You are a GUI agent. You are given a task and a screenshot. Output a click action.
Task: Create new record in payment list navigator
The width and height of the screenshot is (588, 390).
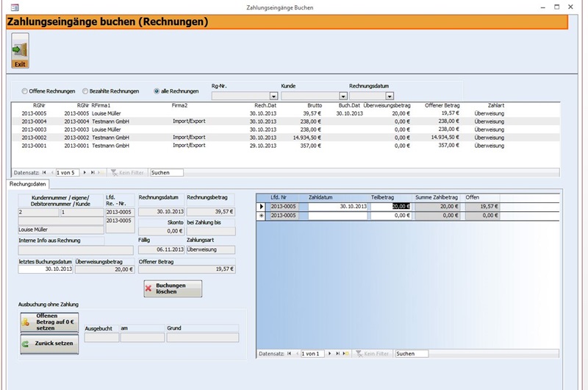coord(345,354)
